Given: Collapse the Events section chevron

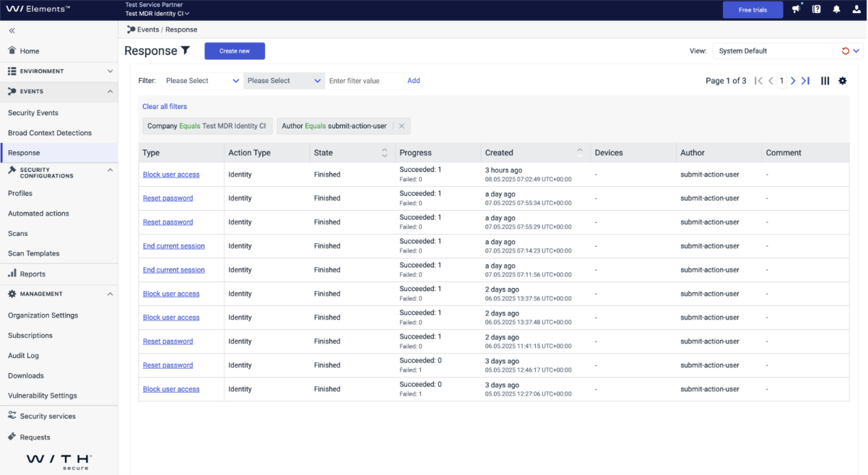Looking at the screenshot, I should click(x=110, y=92).
